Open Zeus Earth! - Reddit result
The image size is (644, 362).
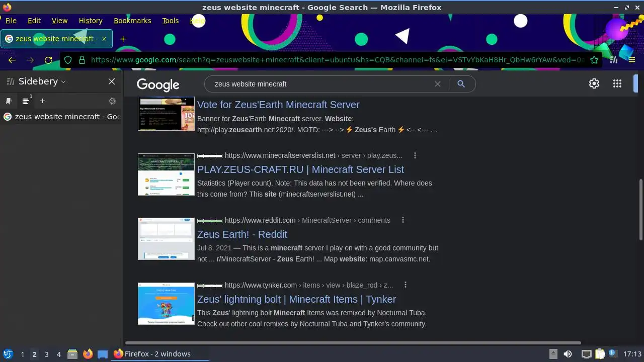point(242,234)
